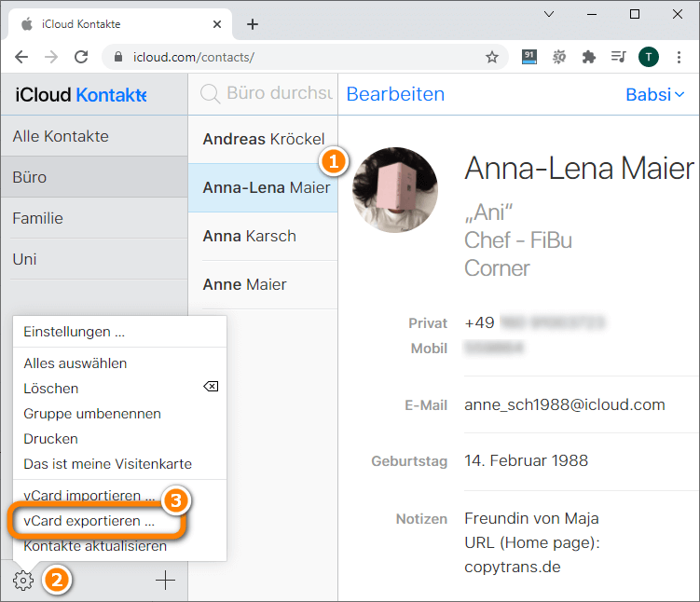Click the tab search chevron

click(x=549, y=14)
